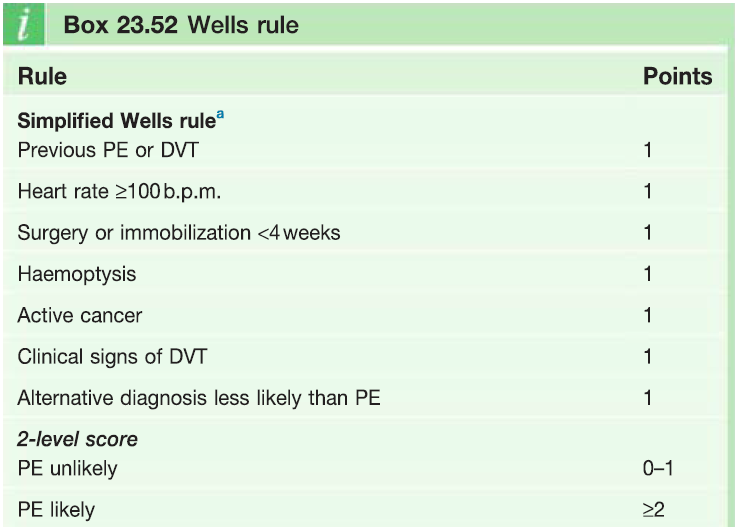
Task: Open the superscript 'a' footnote link
Action: click(220, 114)
